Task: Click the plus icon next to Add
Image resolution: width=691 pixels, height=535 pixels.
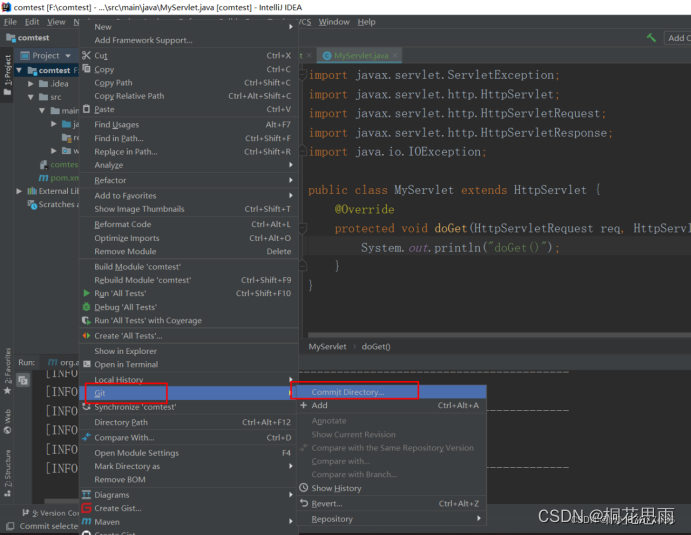Action: tap(304, 405)
